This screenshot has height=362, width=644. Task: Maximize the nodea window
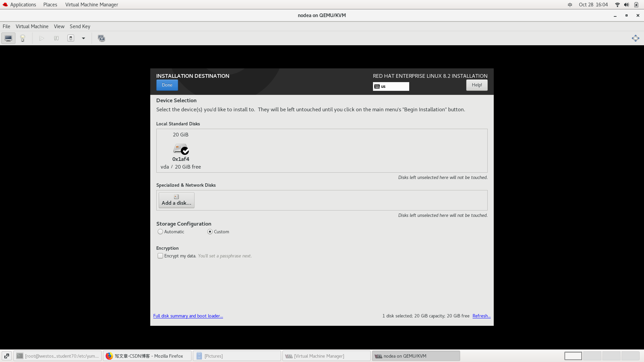(627, 15)
